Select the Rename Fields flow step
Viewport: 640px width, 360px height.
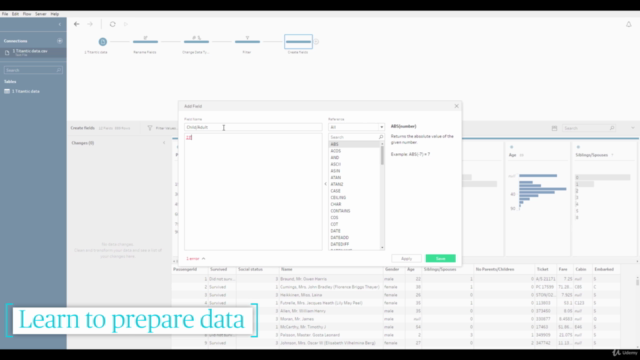tap(145, 42)
